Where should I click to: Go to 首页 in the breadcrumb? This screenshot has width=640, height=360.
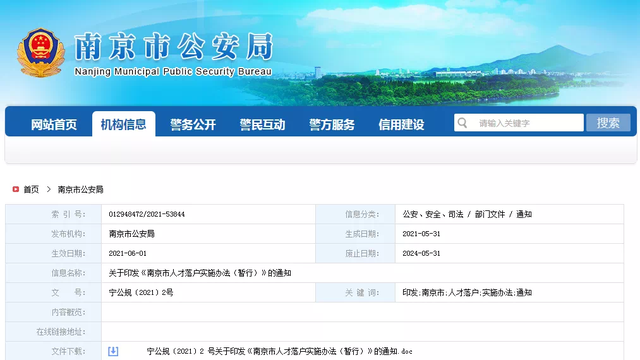tap(31, 189)
